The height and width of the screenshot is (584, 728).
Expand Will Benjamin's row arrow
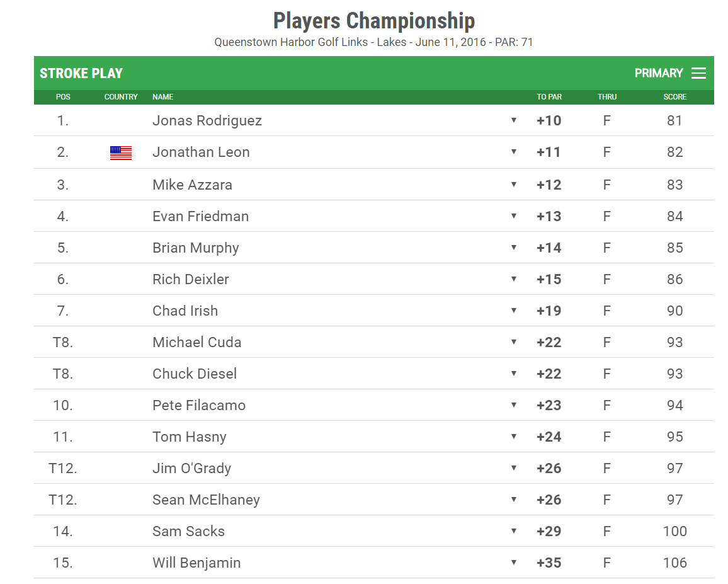coord(513,563)
